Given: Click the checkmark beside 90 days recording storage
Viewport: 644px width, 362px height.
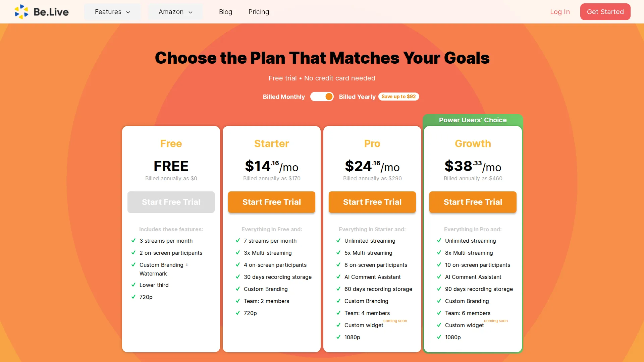Looking at the screenshot, I should point(439,289).
